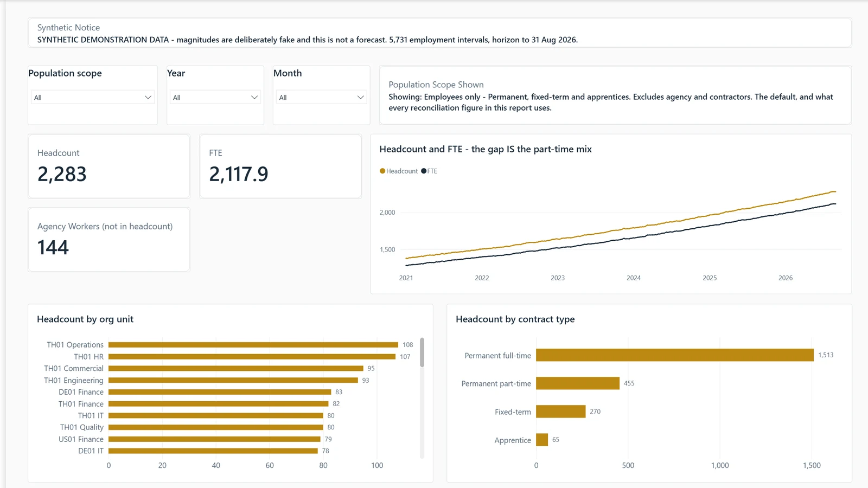The image size is (868, 488).
Task: Click the TH01 Engineering bar
Action: pyautogui.click(x=233, y=380)
